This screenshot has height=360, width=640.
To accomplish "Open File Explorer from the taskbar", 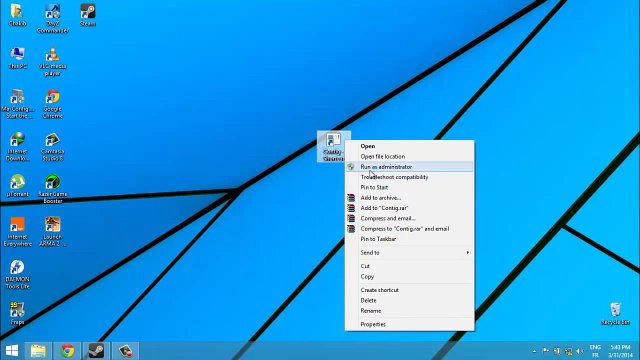I will tap(38, 351).
